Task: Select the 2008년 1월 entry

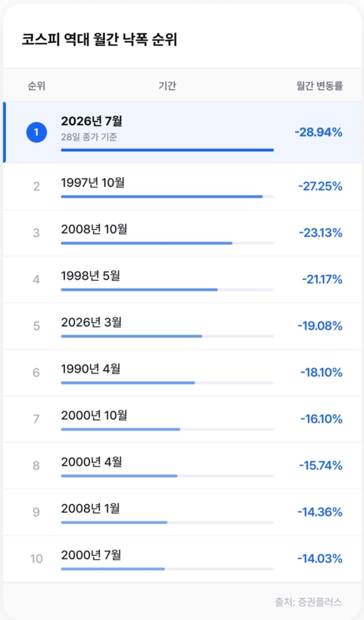Action: point(90,508)
